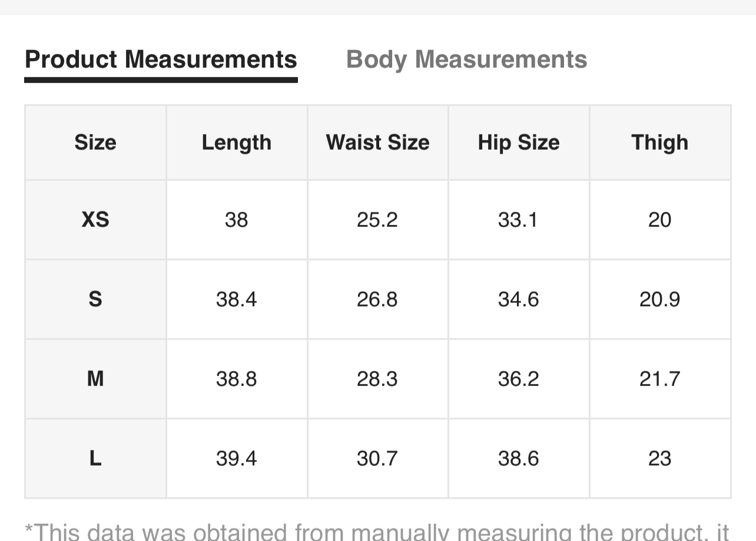The width and height of the screenshot is (756, 541).
Task: Select the Product Measurements tab
Action: 161,60
